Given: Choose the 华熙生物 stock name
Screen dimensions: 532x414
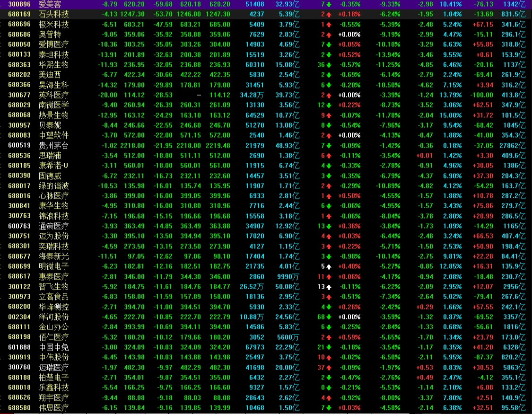Looking at the screenshot, I should click(x=53, y=65).
